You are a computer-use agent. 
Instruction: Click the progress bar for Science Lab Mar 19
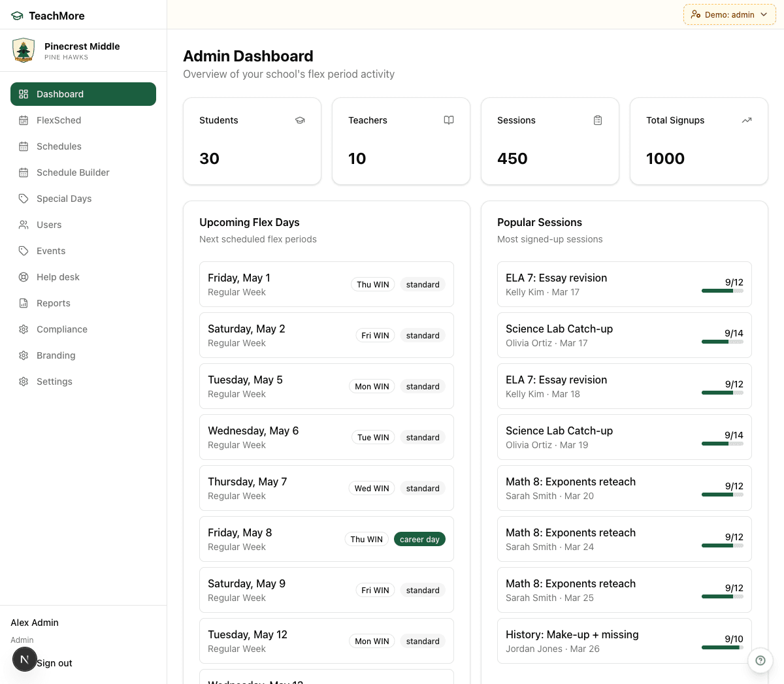pos(723,444)
